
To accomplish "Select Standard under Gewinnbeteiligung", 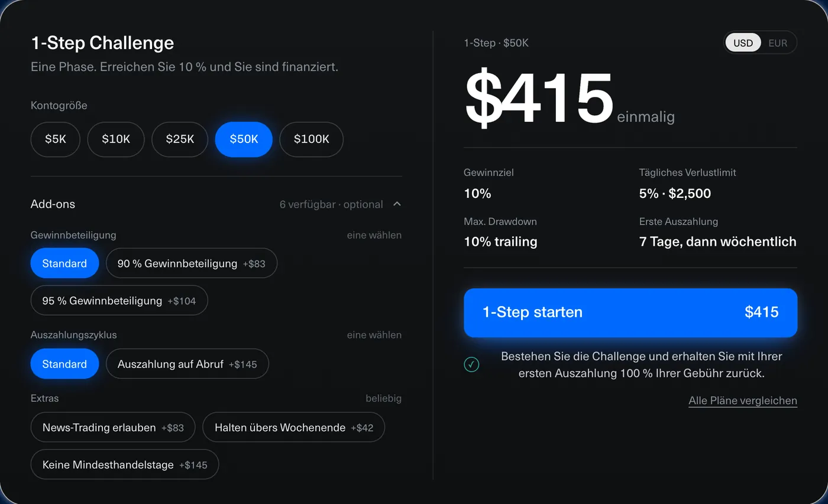I will pos(64,264).
